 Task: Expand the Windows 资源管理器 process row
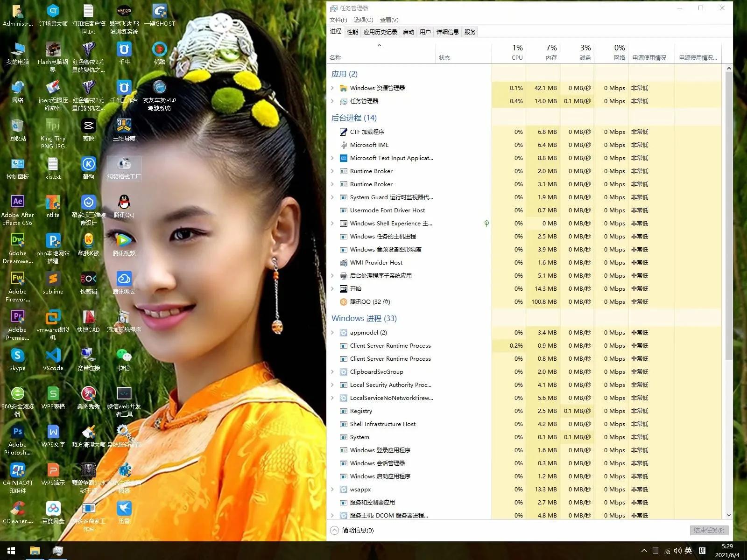[332, 88]
